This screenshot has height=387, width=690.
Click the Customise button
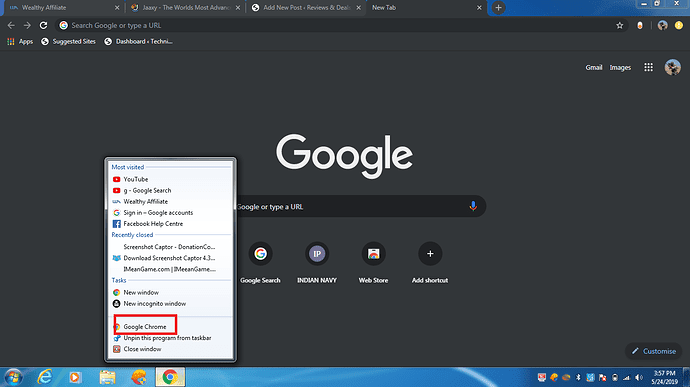[653, 351]
